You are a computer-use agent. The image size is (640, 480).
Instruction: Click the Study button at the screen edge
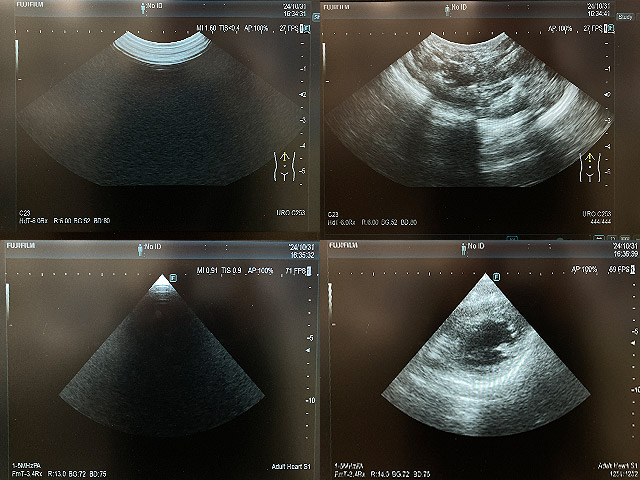(625, 17)
